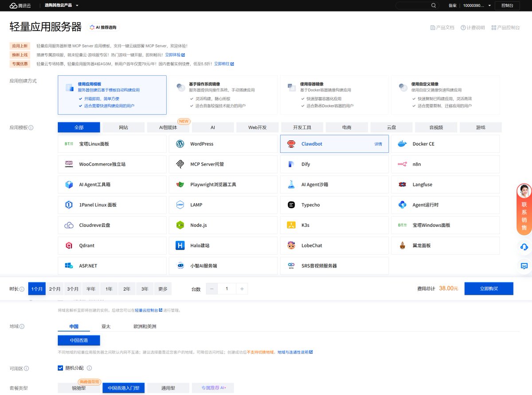The height and width of the screenshot is (395, 532).
Task: Select the Node.js template icon
Action: click(180, 225)
